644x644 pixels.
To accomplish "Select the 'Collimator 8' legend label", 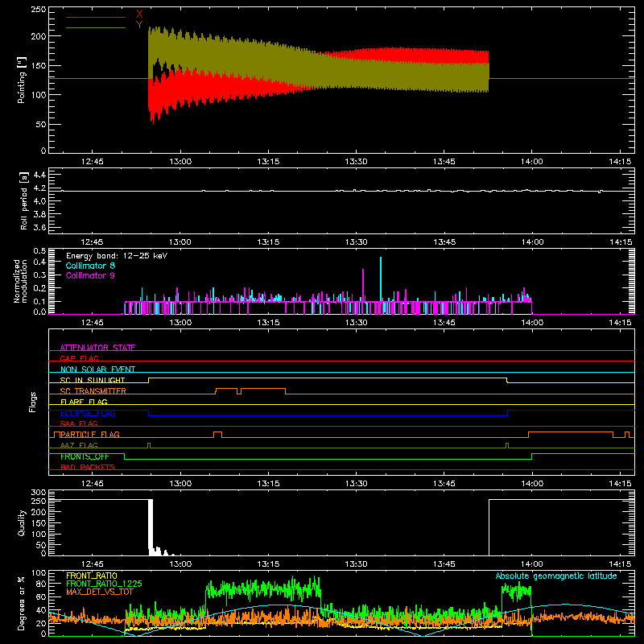I will click(90, 266).
